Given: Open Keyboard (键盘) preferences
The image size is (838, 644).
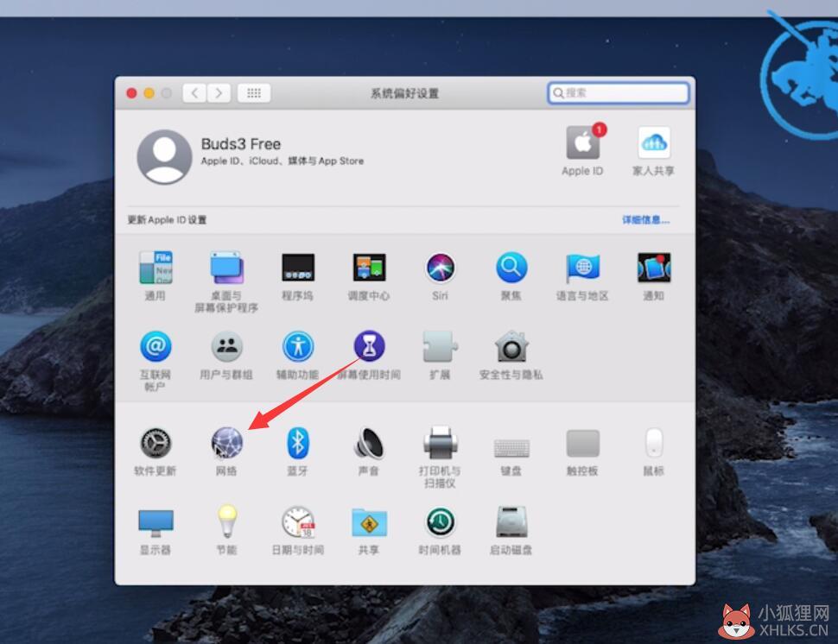Looking at the screenshot, I should 511,447.
